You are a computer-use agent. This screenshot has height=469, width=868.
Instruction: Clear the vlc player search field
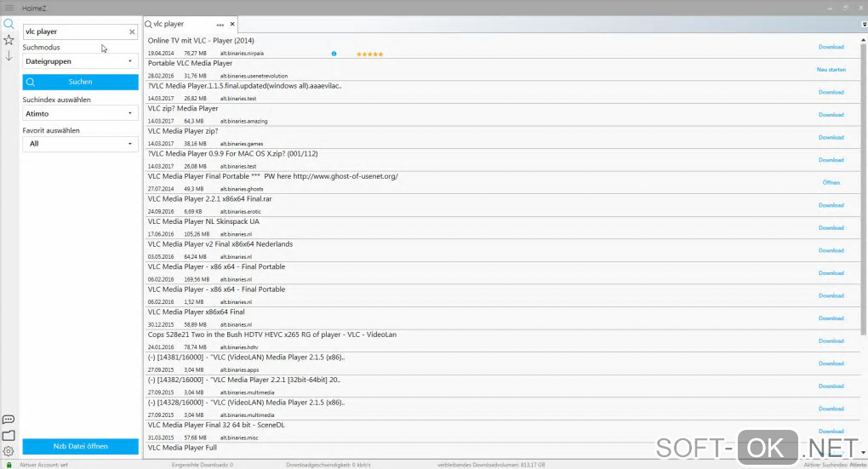point(132,31)
